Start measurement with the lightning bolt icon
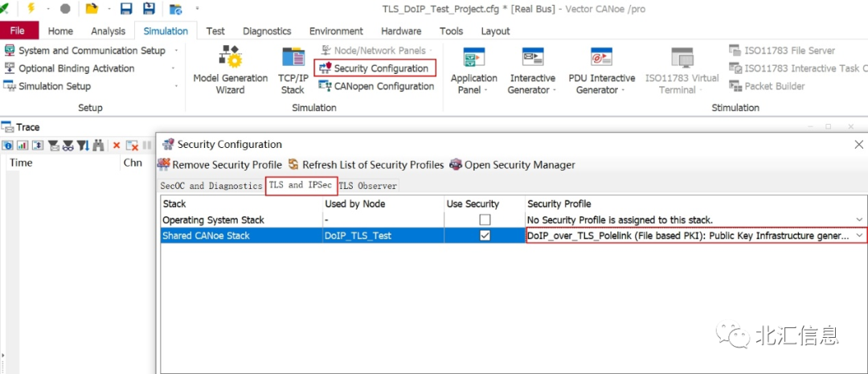Viewport: 868px width, 374px height. click(32, 8)
